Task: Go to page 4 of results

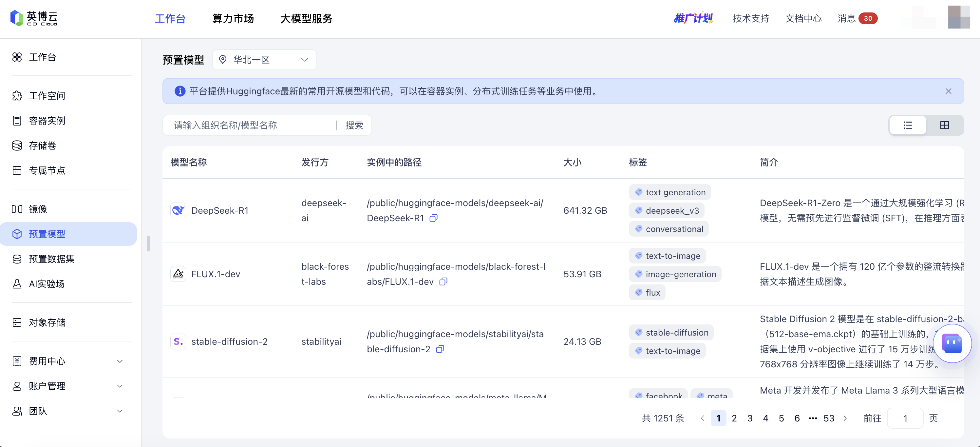Action: pos(765,418)
